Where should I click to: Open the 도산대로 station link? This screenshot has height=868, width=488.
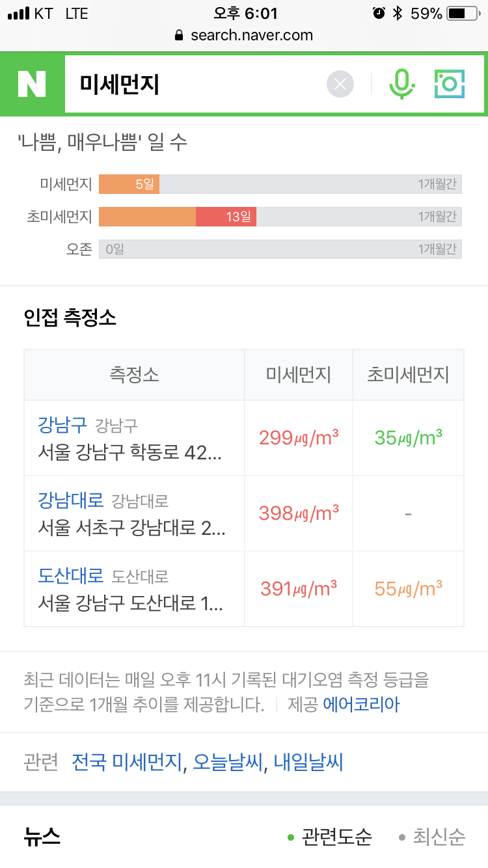(71, 576)
